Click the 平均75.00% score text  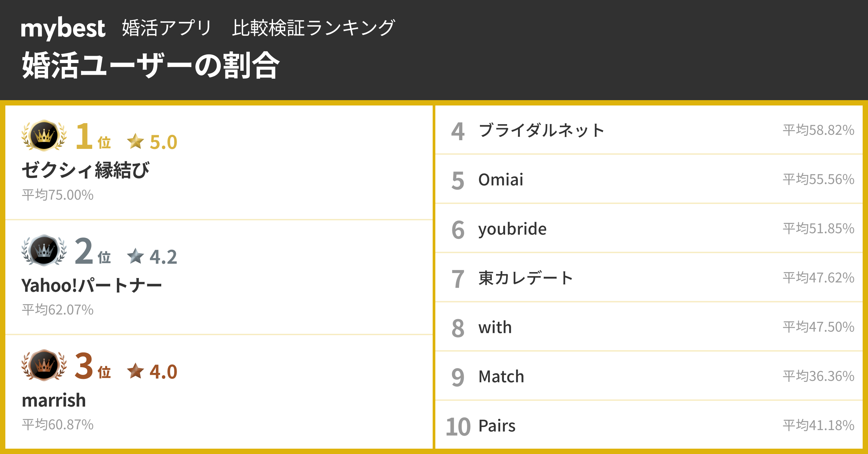click(58, 195)
